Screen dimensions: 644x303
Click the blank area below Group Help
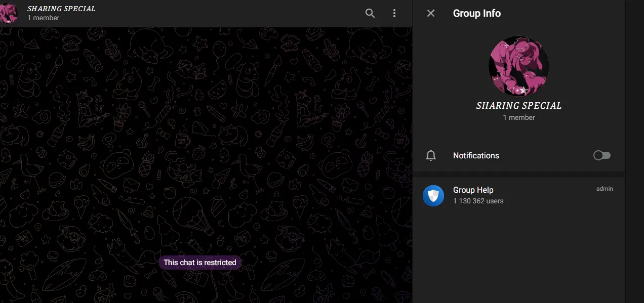click(518, 253)
